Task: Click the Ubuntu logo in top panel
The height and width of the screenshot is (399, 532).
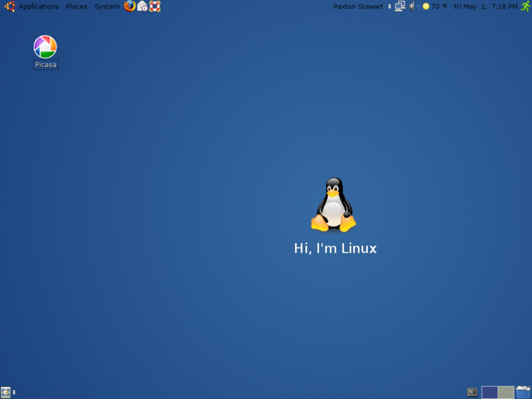Action: coord(9,6)
